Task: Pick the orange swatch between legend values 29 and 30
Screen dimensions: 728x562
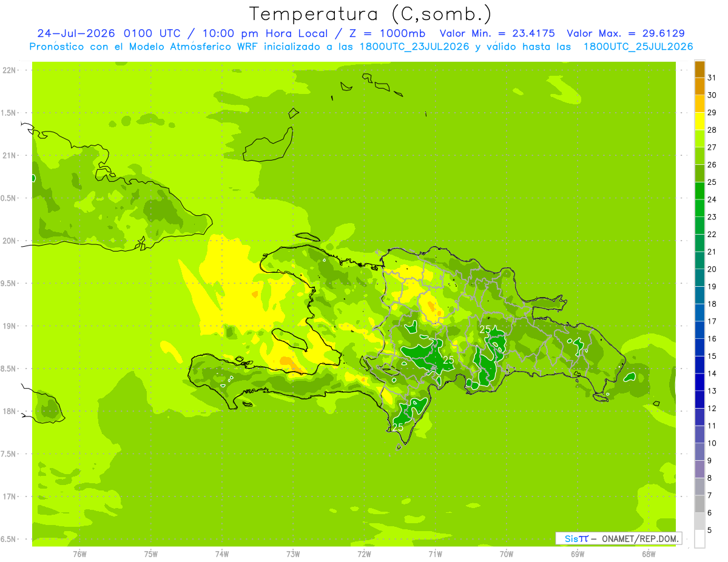Action: (x=699, y=104)
